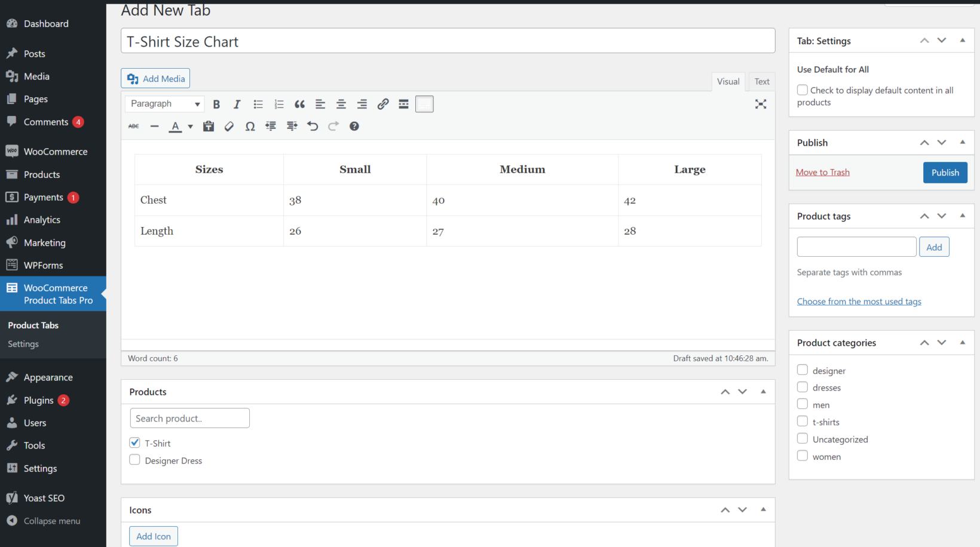980x547 pixels.
Task: Publish the T-Shirt Size Chart tab
Action: click(945, 172)
